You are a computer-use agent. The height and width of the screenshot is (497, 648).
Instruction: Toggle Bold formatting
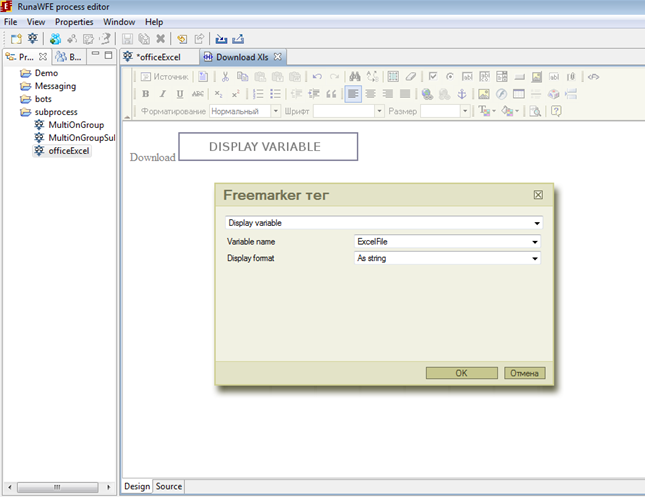click(x=145, y=94)
